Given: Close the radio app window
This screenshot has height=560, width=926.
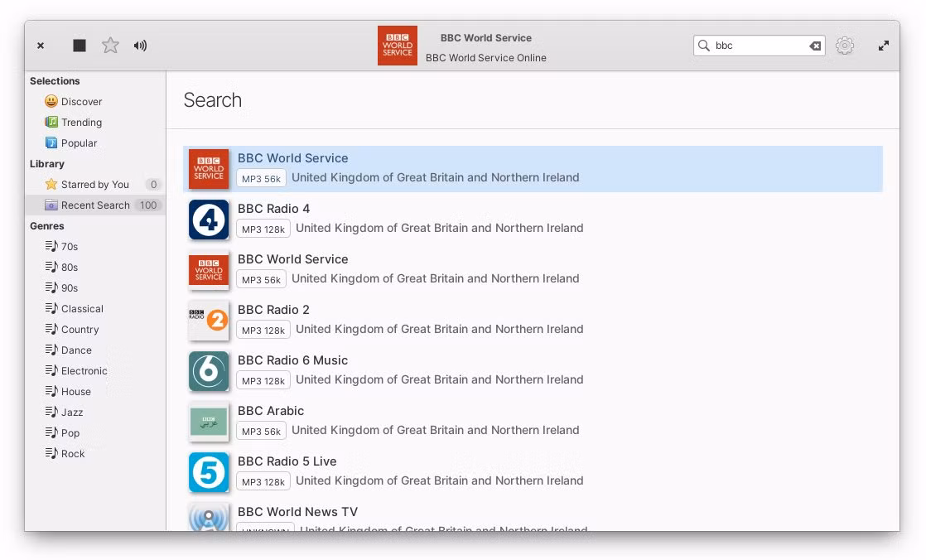Looking at the screenshot, I should coord(40,46).
